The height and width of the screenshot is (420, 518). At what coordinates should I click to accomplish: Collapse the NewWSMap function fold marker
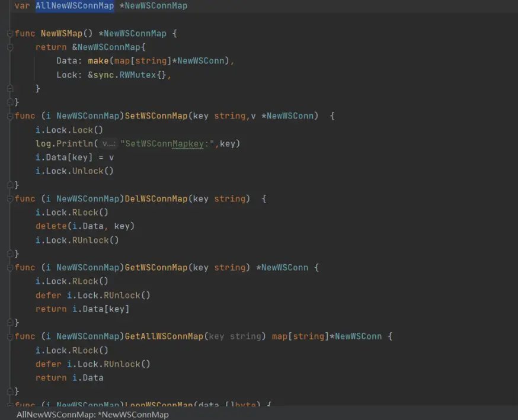[10, 34]
